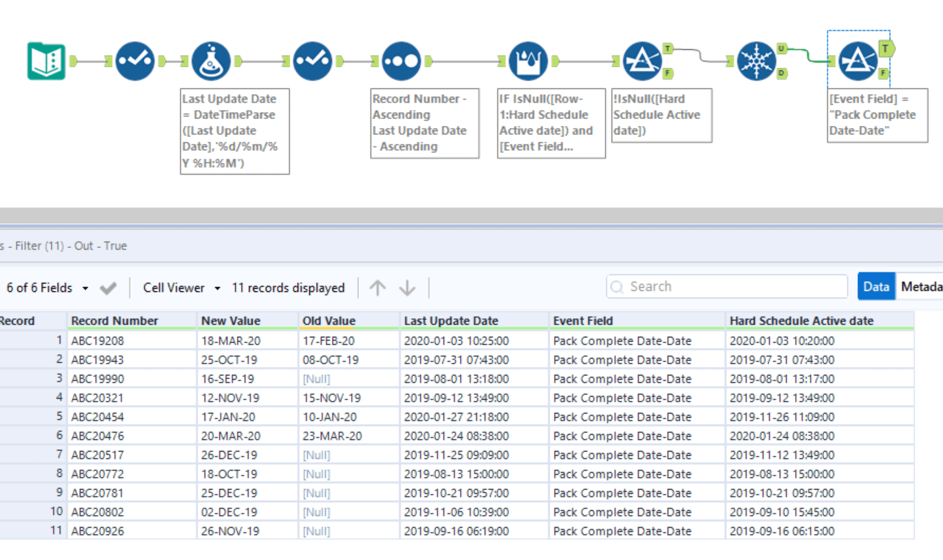943x560 pixels.
Task: Select the Filter tool checking Hard Schedule Active date
Action: (643, 60)
